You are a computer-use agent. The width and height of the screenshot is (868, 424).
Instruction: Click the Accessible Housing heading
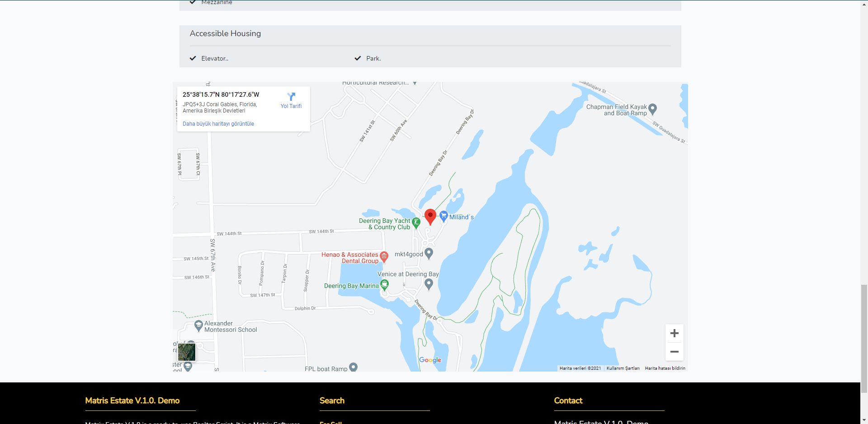225,33
